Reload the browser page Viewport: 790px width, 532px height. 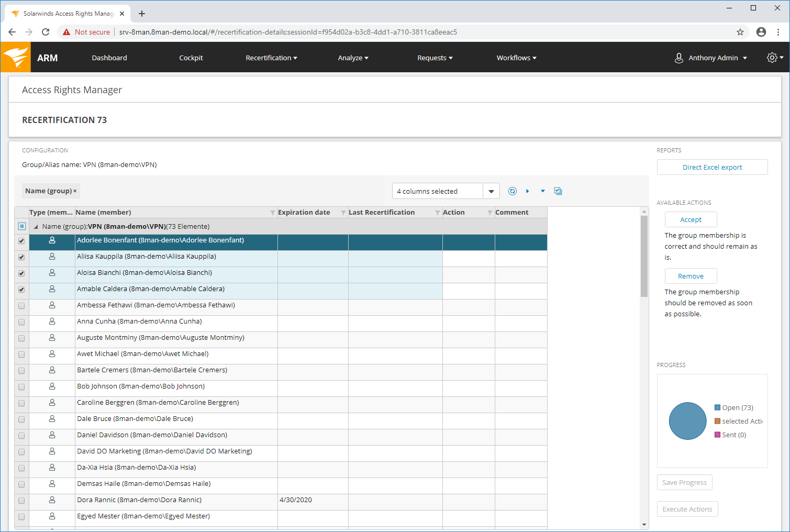[x=46, y=32]
